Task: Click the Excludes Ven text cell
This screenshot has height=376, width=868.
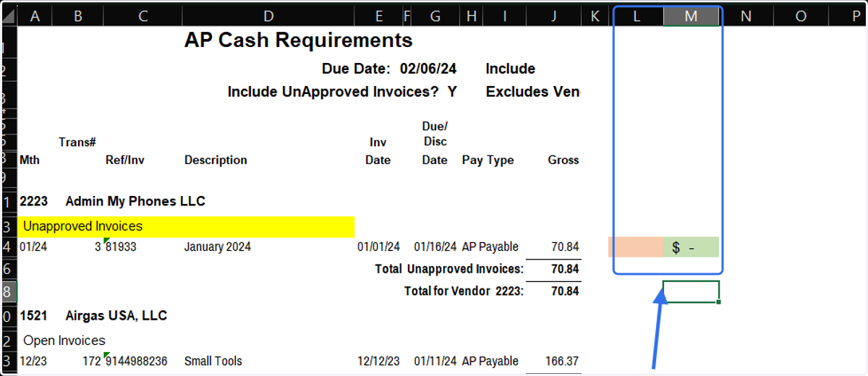Action: (x=532, y=92)
